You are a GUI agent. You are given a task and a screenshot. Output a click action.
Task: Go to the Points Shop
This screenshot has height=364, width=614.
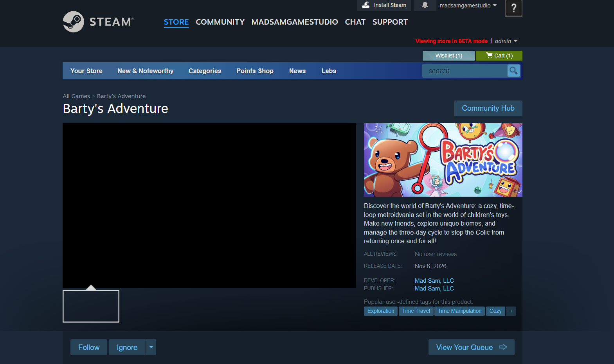click(x=255, y=71)
